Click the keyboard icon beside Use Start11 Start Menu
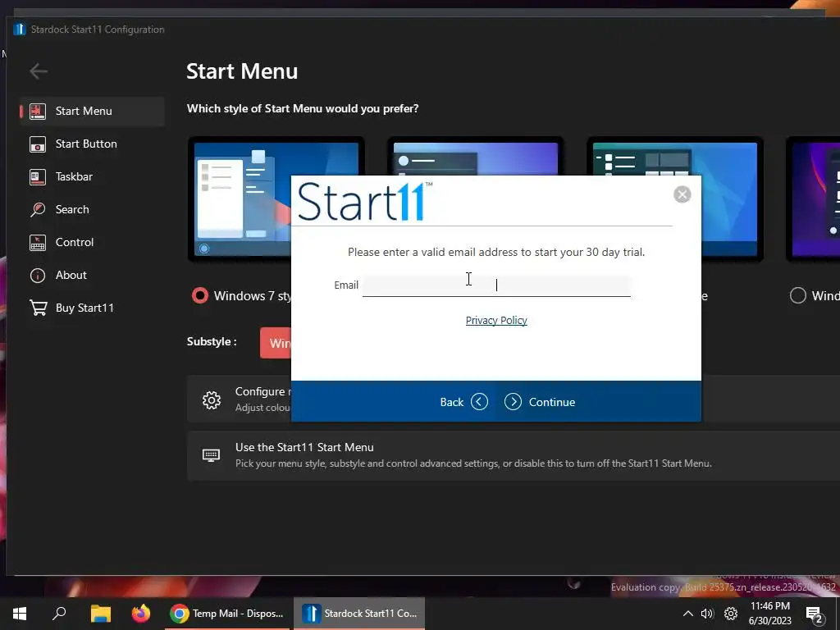The height and width of the screenshot is (630, 840). tap(211, 455)
